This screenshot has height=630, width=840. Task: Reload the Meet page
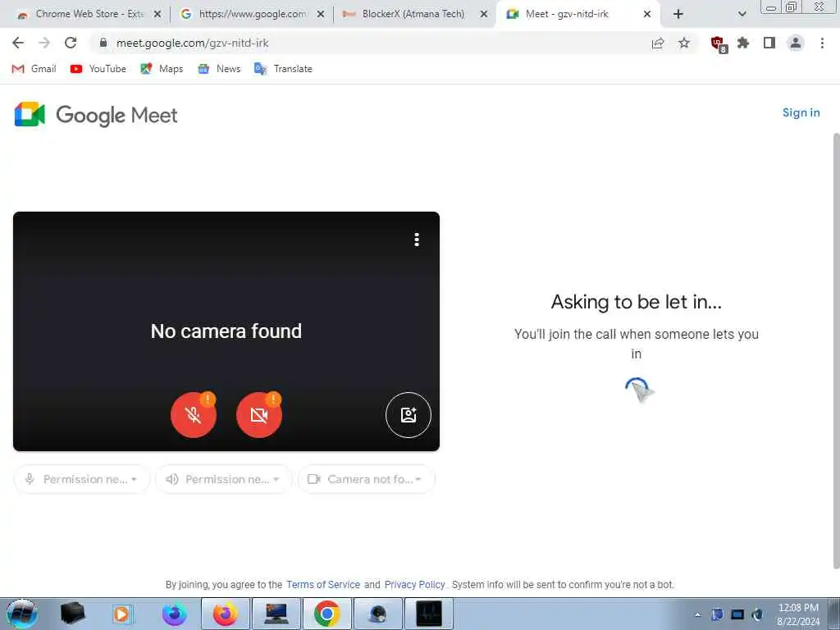click(71, 43)
